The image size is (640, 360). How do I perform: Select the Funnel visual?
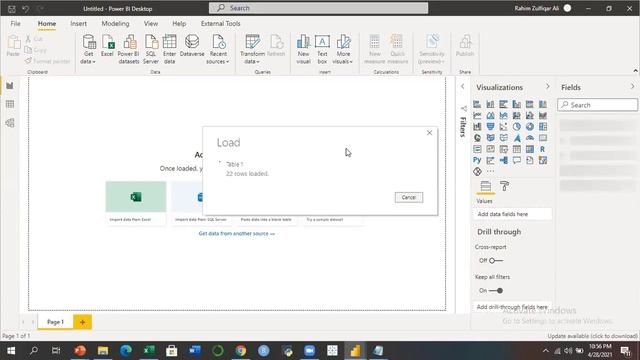coord(490,127)
